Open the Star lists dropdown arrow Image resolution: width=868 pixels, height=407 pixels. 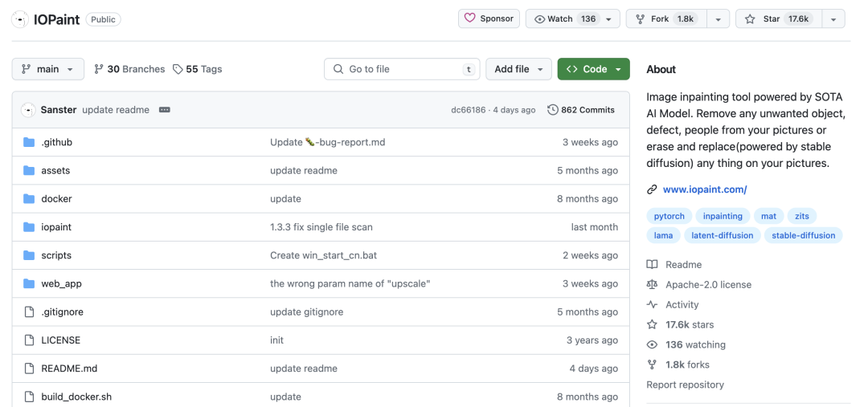click(x=833, y=18)
